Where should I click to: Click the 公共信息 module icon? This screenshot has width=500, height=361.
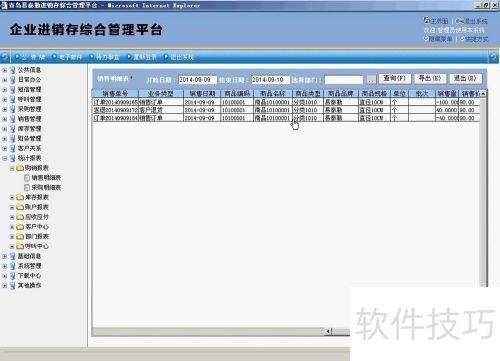point(13,70)
